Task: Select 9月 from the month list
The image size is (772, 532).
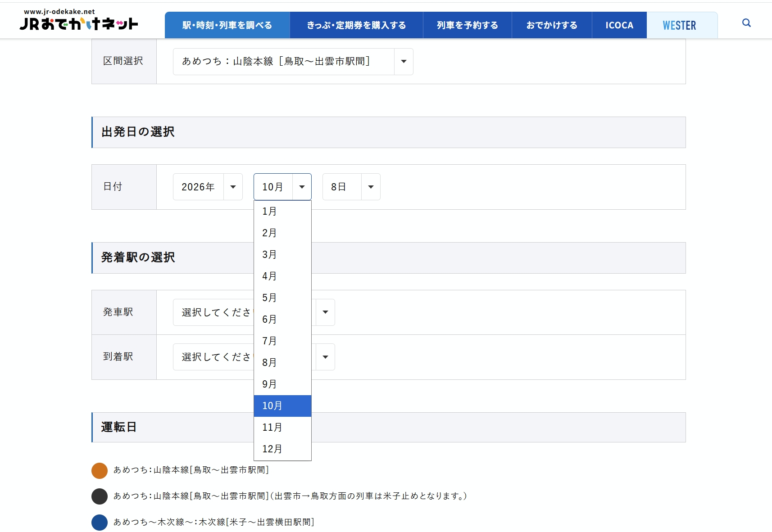Action: click(282, 384)
